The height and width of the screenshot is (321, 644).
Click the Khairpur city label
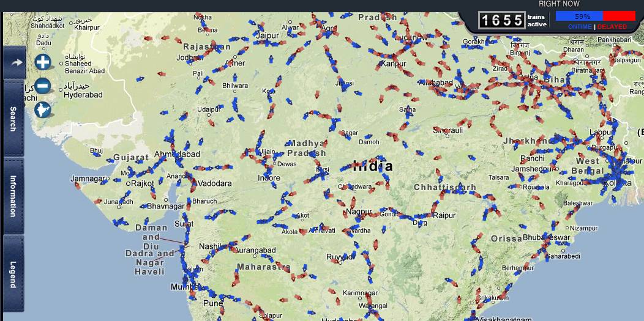(87, 28)
